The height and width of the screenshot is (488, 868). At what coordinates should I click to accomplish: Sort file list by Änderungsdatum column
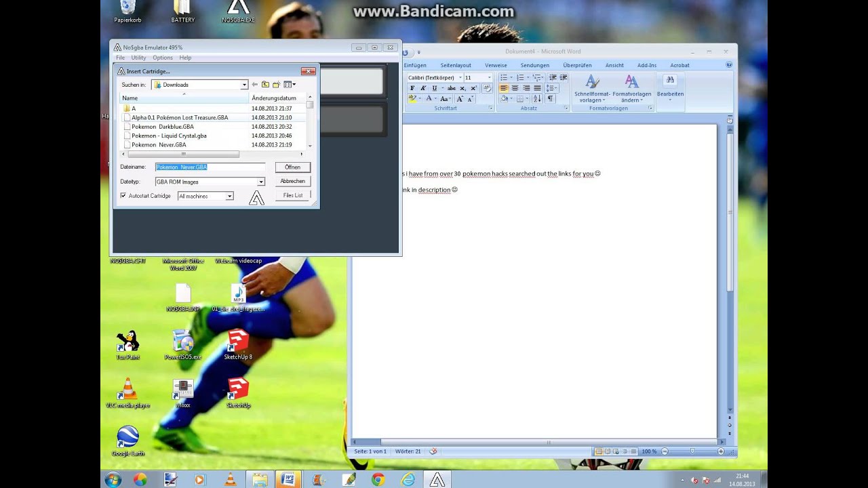[277, 98]
